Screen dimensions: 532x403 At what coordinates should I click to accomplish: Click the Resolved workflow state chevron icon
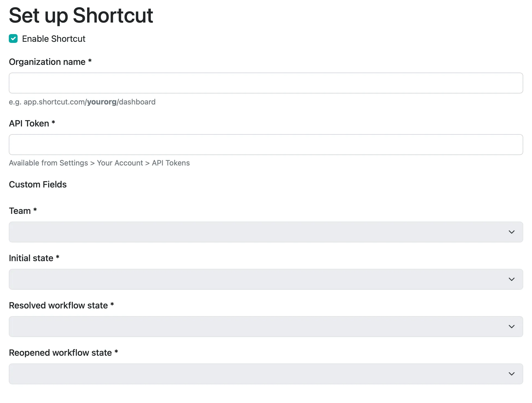coord(511,327)
